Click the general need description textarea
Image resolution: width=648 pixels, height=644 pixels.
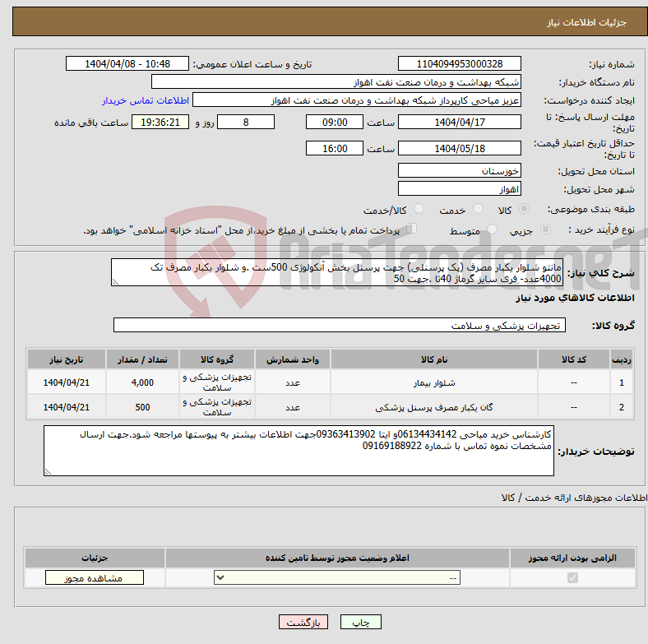(x=337, y=272)
